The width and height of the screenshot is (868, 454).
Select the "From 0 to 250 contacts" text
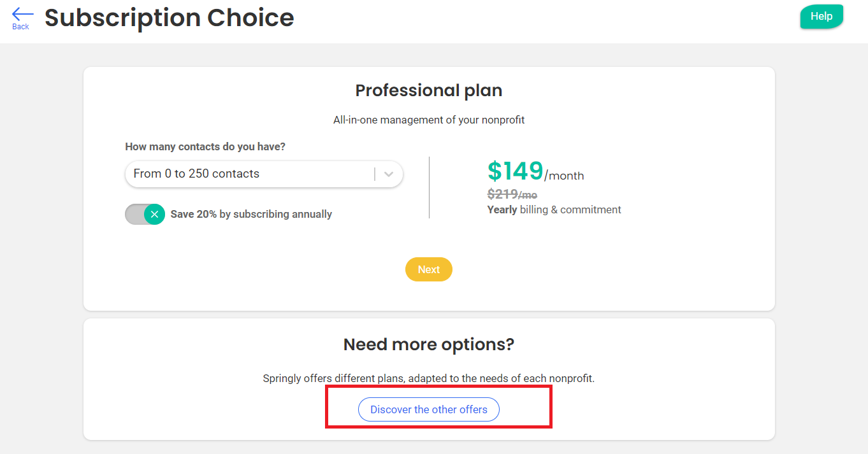(x=196, y=174)
